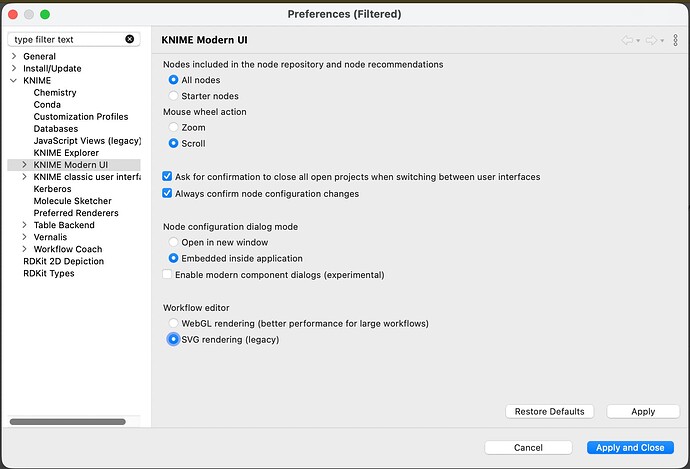The height and width of the screenshot is (469, 690).
Task: Choose Zoom for mouse wheel action
Action: pyautogui.click(x=174, y=128)
